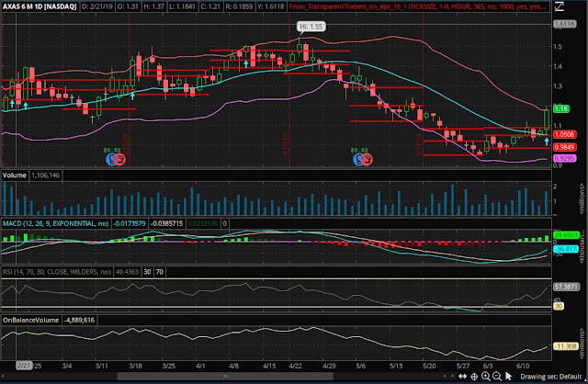Click the O: 1.31 open value

[129, 6]
